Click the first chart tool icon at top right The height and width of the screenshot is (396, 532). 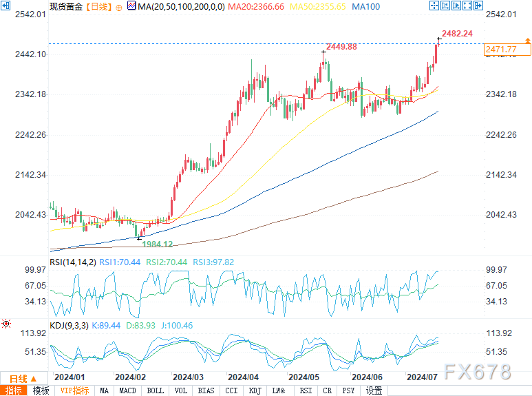pos(434,6)
